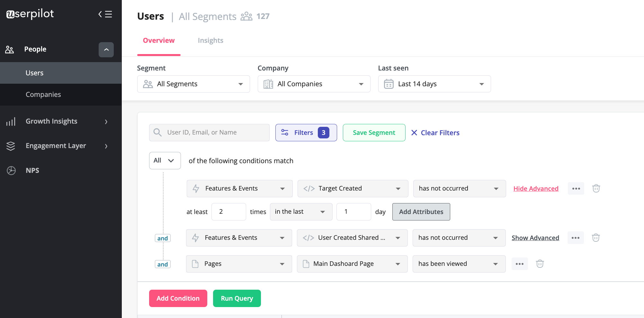Click the Engagement Layer layers icon
The width and height of the screenshot is (644, 318).
pos(11,146)
